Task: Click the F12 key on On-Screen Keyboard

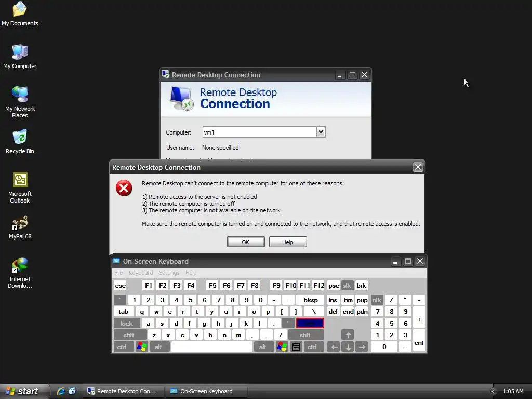Action: (x=318, y=285)
